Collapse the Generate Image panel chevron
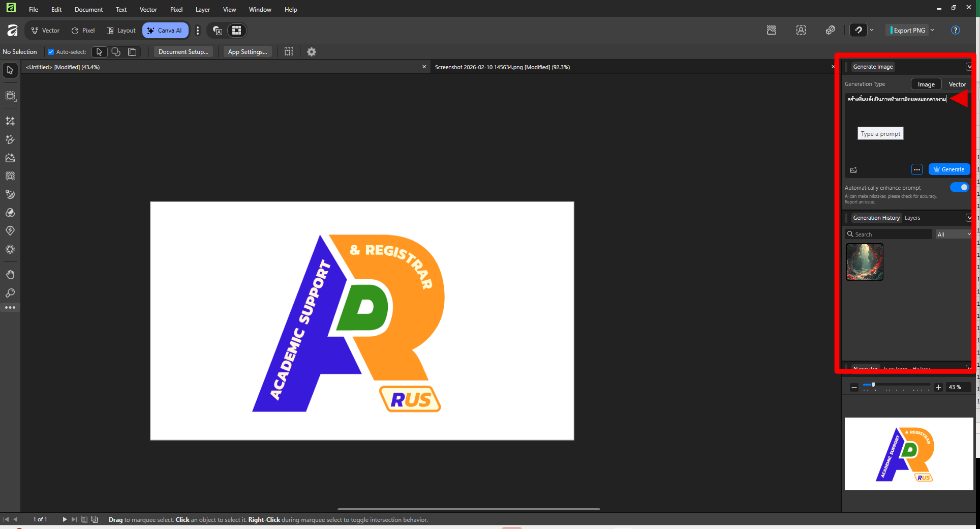Viewport: 980px width, 529px height. tap(969, 67)
